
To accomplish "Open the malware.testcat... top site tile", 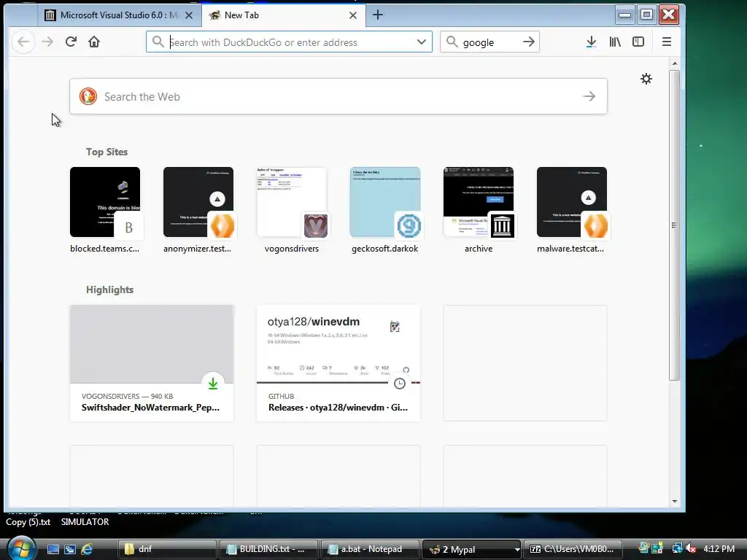I will click(572, 210).
